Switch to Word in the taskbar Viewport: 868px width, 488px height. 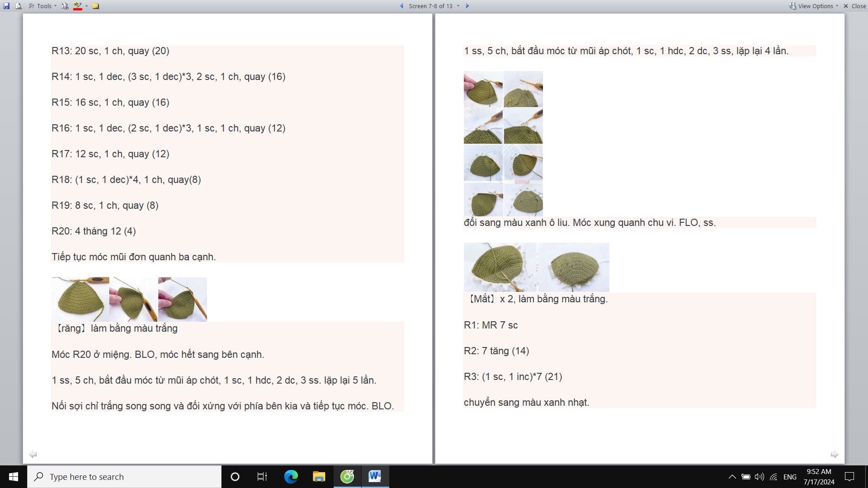coord(375,477)
